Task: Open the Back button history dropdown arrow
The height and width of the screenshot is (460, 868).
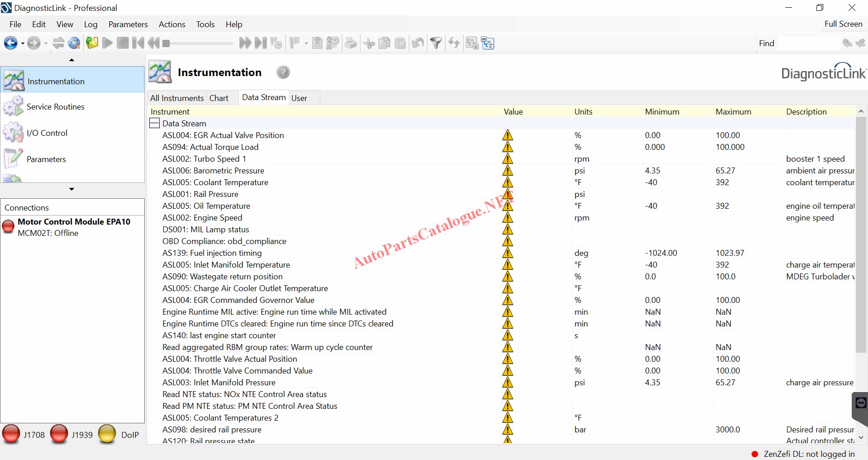Action: (x=23, y=44)
